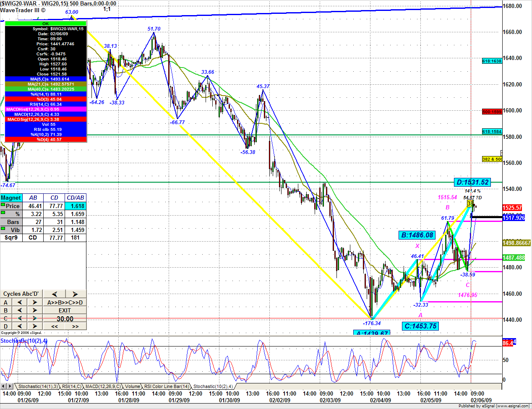Click the Stochastic(10(2),4) pane title
The width and height of the screenshot is (532, 409).
click(x=24, y=341)
